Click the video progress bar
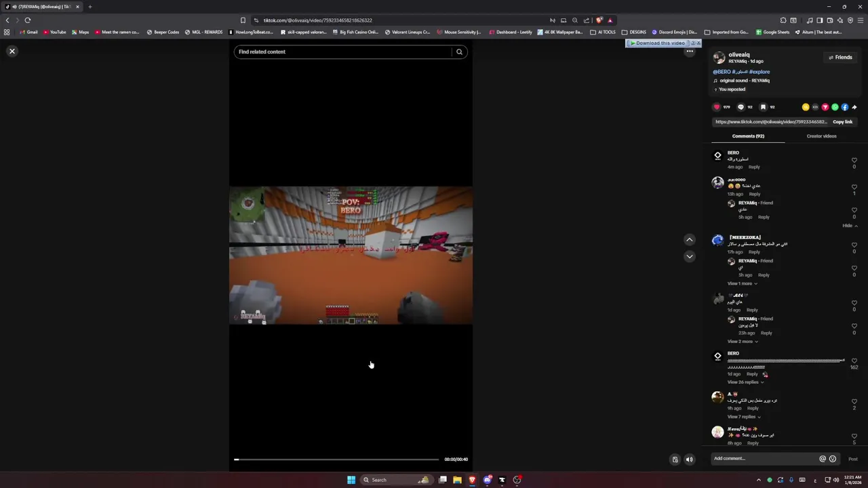The image size is (868, 488). tap(336, 460)
